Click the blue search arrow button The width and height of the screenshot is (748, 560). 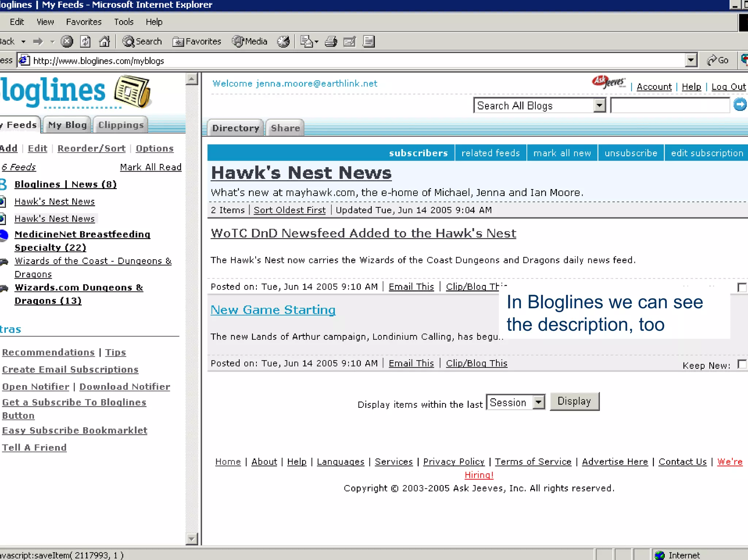pos(740,105)
